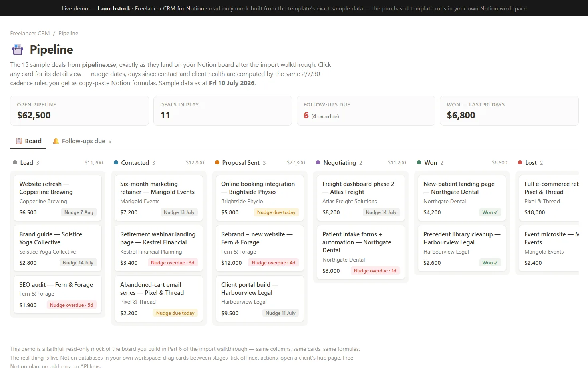Image resolution: width=588 pixels, height=368 pixels.
Task: Open the Client portal build card
Action: coord(260,299)
